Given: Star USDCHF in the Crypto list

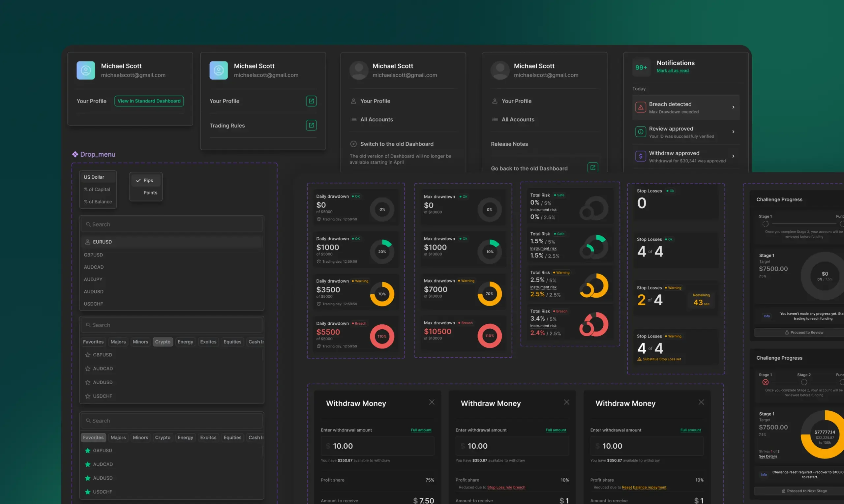Looking at the screenshot, I should 88,396.
